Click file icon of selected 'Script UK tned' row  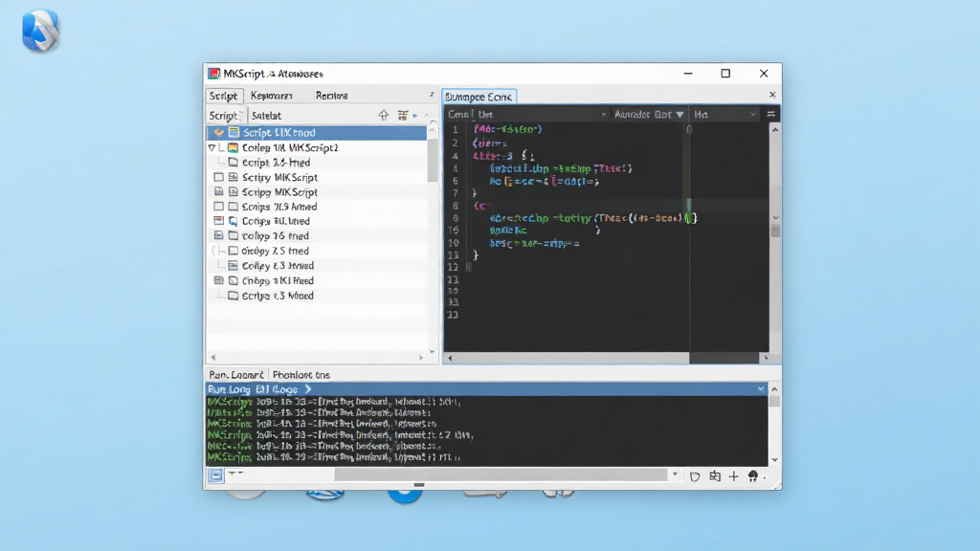[234, 132]
